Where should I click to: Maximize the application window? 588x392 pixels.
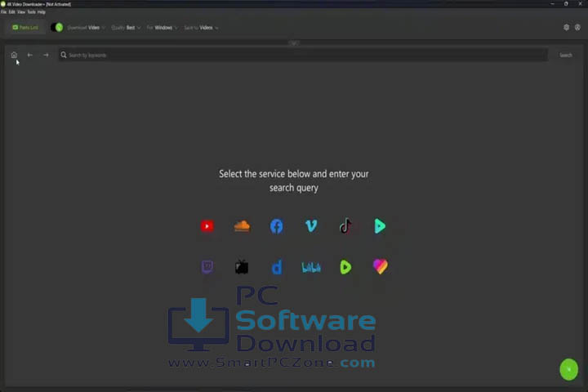point(566,4)
